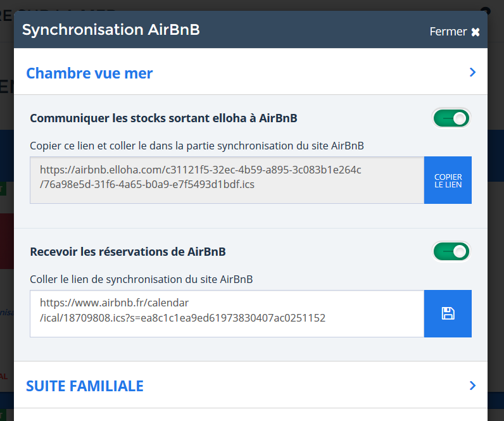Collapse the Chambre vue mer section

[250, 72]
